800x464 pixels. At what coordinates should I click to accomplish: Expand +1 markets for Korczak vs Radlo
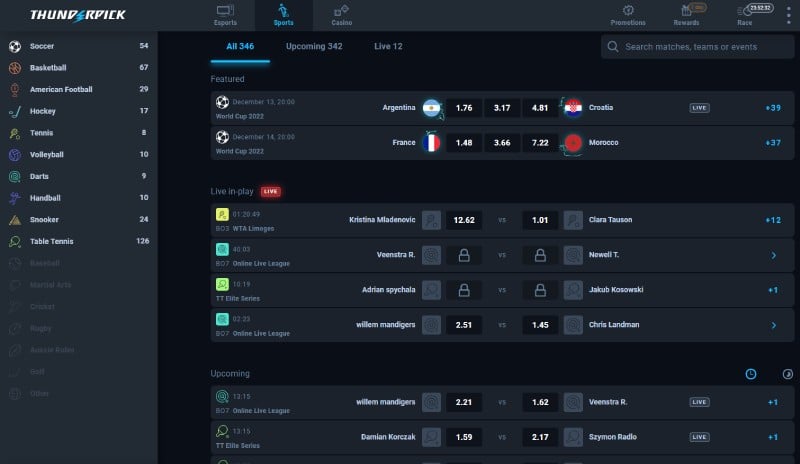click(x=773, y=437)
